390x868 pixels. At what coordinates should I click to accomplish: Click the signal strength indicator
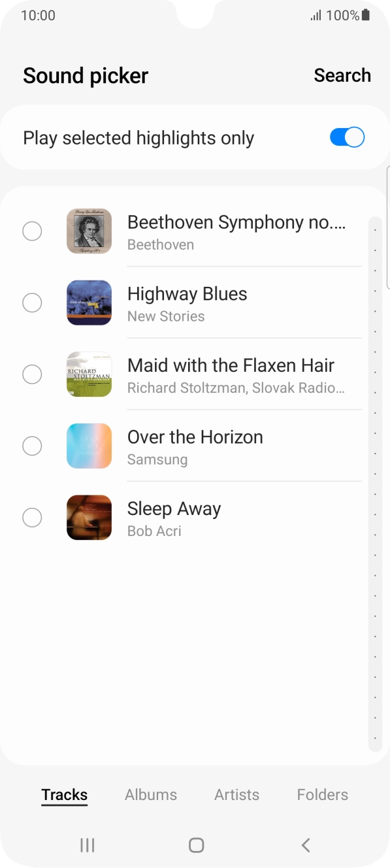(x=313, y=15)
